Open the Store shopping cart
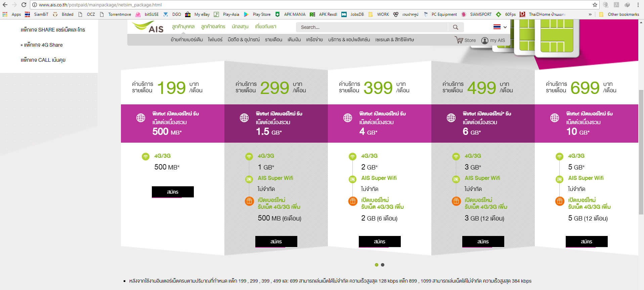The height and width of the screenshot is (290, 644). click(459, 40)
